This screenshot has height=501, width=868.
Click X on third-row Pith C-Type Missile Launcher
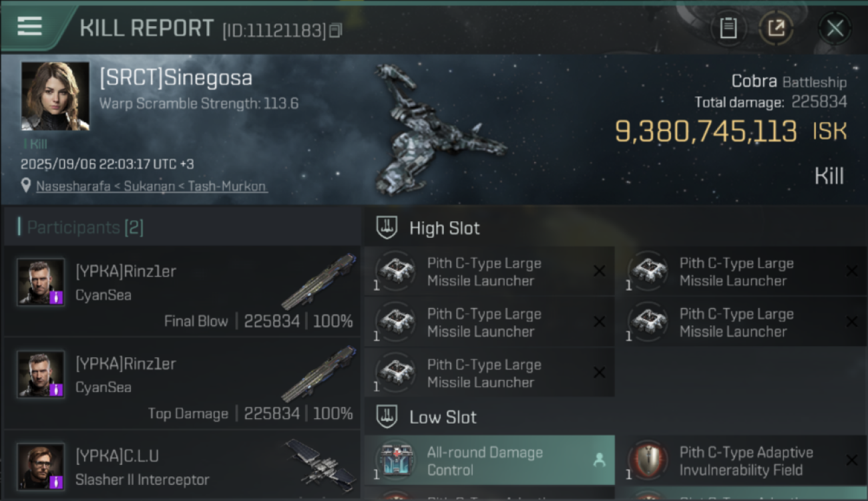pyautogui.click(x=599, y=373)
